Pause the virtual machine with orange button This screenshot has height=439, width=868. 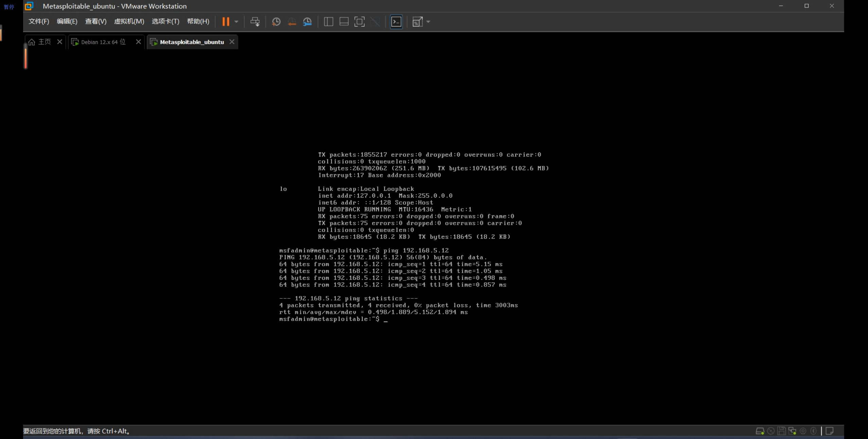coord(226,22)
